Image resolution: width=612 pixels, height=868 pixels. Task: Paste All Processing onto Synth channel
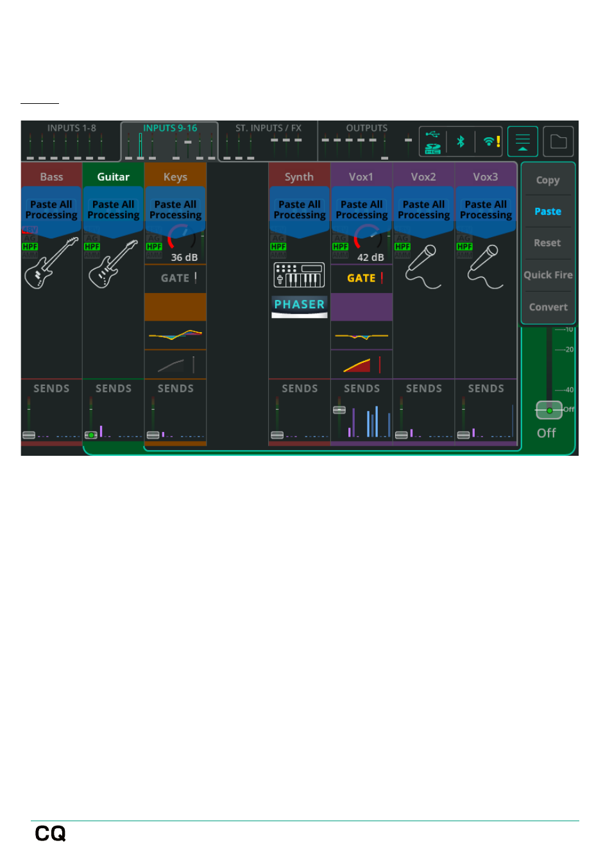(300, 210)
